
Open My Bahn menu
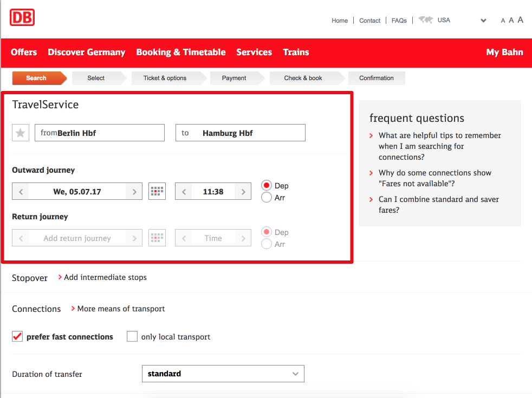click(504, 52)
